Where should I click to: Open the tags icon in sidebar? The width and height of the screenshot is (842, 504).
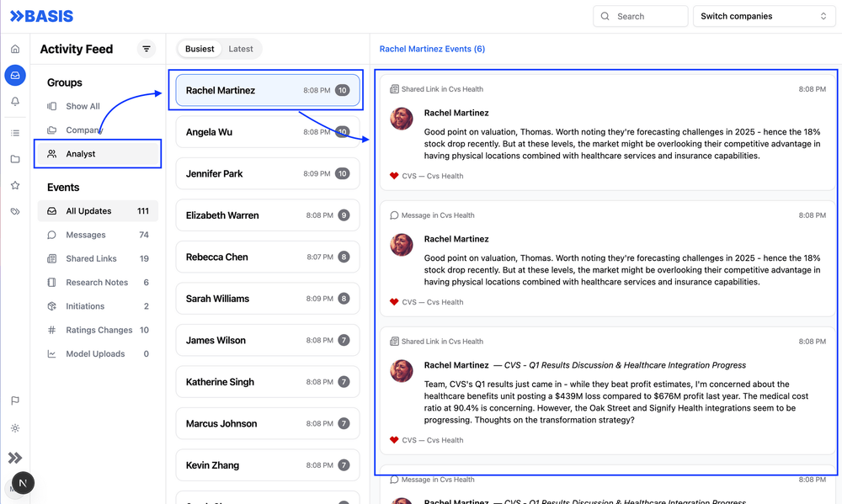15,211
